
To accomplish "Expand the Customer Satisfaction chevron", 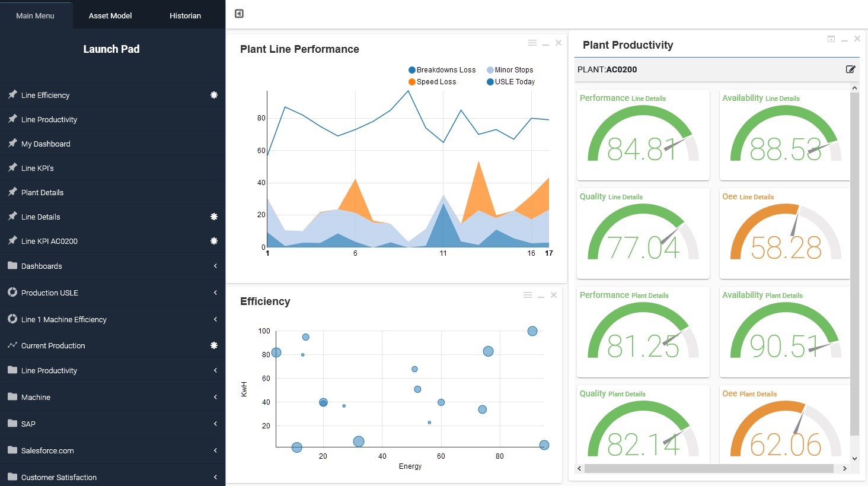I will (215, 477).
